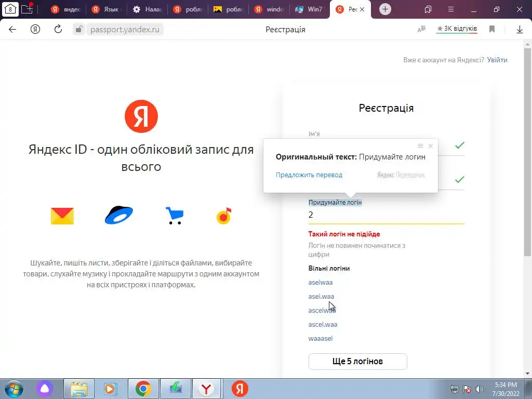This screenshot has width=532, height=399.
Task: Open the tab counter icon showing 8
Action: 10,9
